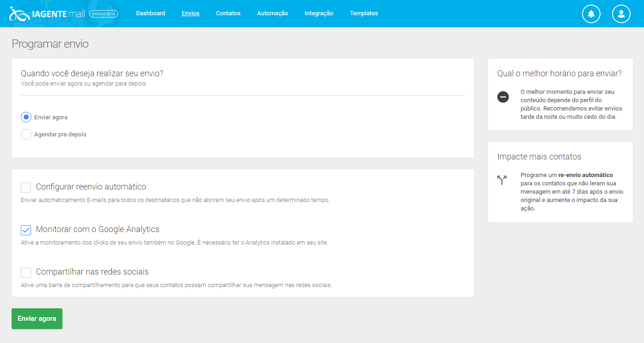Open the Templates section
Image resolution: width=644 pixels, height=343 pixels.
pos(364,13)
